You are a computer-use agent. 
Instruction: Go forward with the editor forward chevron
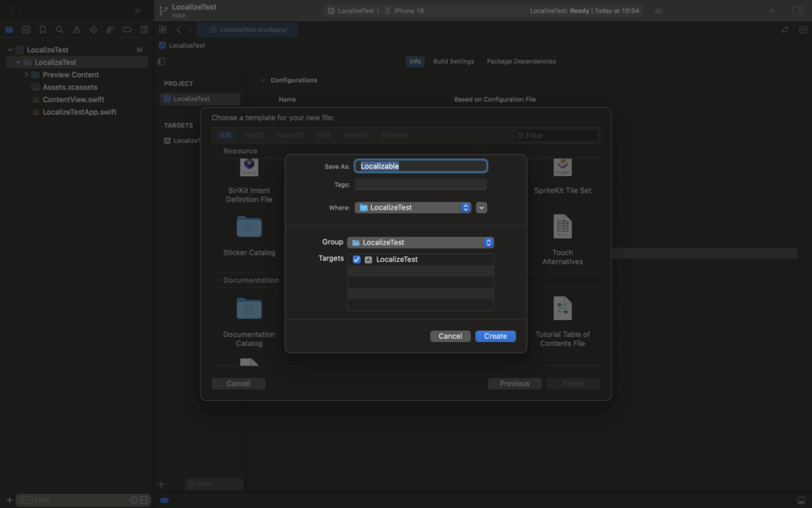[190, 29]
